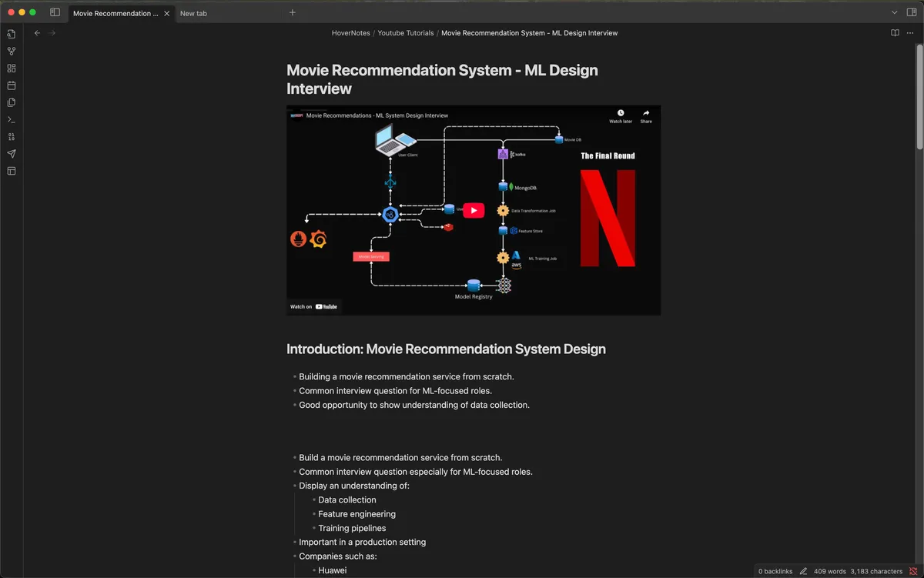Open the more options ellipsis menu

909,32
